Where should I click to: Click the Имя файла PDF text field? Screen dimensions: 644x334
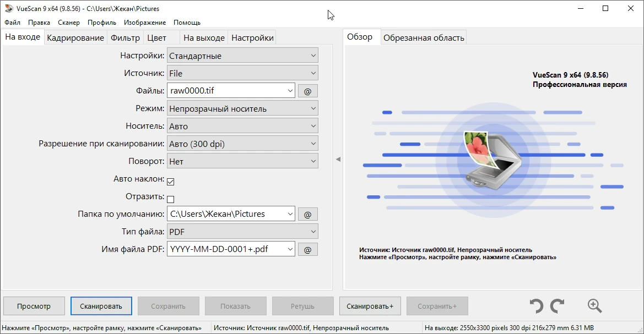coord(231,249)
